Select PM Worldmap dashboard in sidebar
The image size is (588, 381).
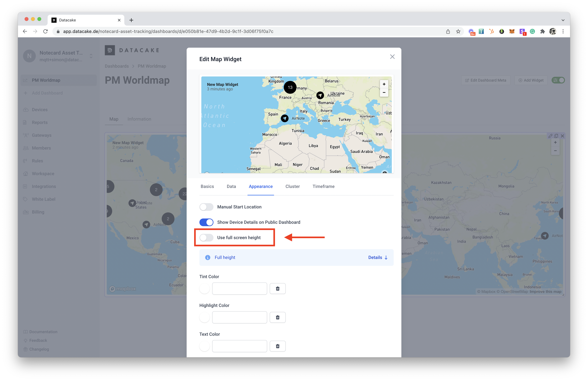point(58,80)
